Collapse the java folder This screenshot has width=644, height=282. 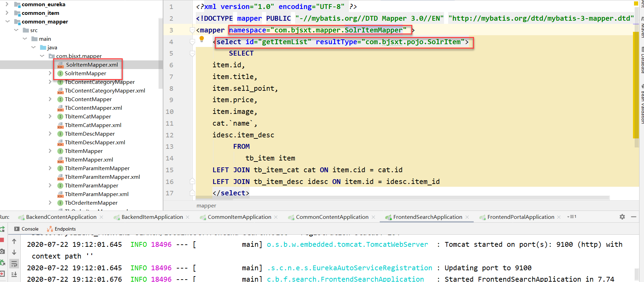click(33, 47)
